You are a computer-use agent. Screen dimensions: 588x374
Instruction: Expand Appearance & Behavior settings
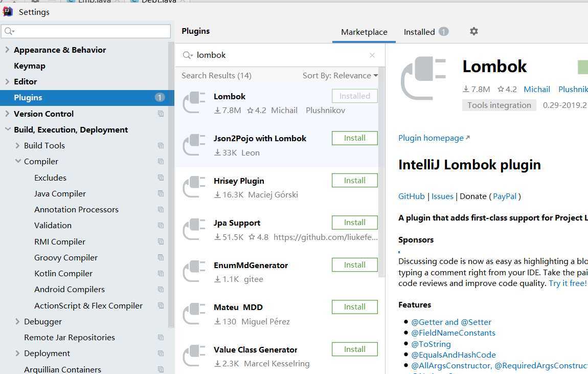(7, 50)
